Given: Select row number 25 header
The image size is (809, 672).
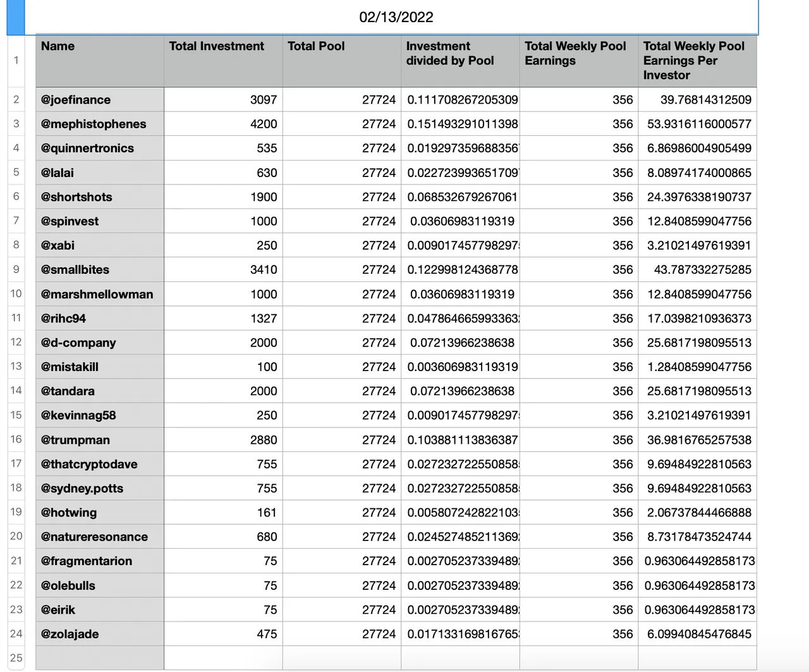Looking at the screenshot, I should tap(16, 657).
